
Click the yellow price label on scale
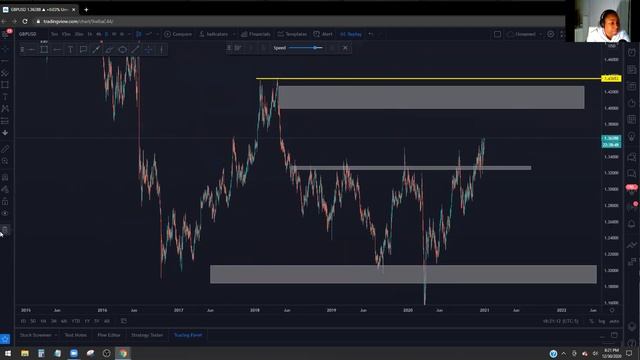(611, 78)
